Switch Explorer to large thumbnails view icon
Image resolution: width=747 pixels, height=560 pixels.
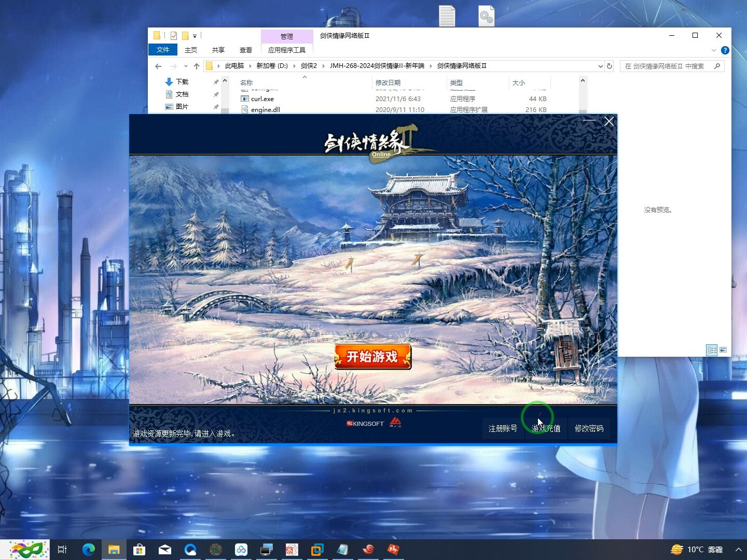tap(723, 350)
